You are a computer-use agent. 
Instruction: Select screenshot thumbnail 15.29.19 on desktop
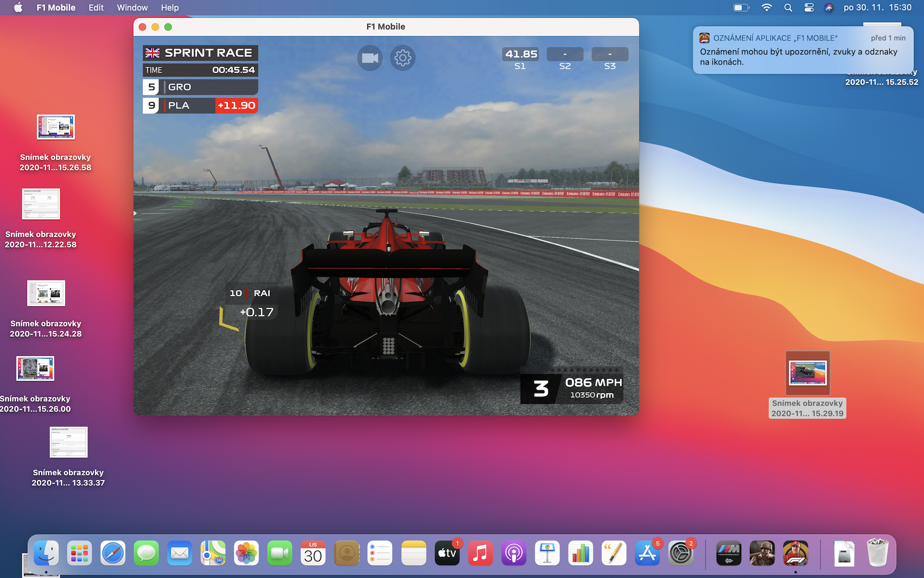[808, 373]
